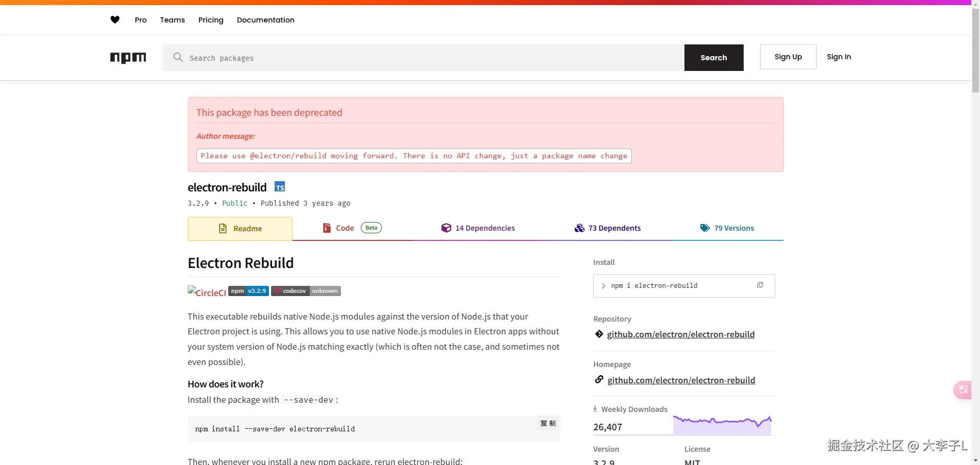Open the Documentation menu link
The image size is (980, 465).
pos(265,20)
